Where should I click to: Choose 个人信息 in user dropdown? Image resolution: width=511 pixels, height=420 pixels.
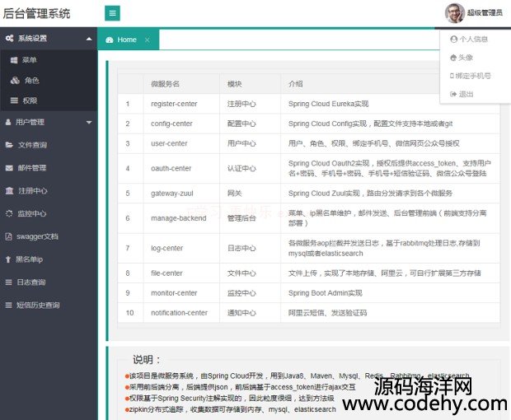(x=473, y=39)
